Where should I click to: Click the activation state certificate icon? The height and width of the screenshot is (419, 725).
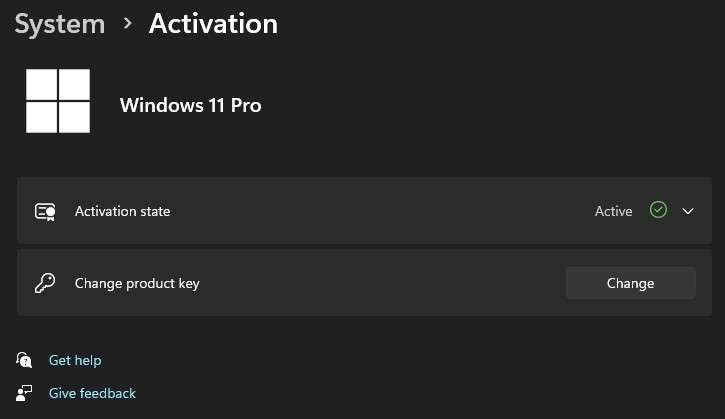point(44,211)
